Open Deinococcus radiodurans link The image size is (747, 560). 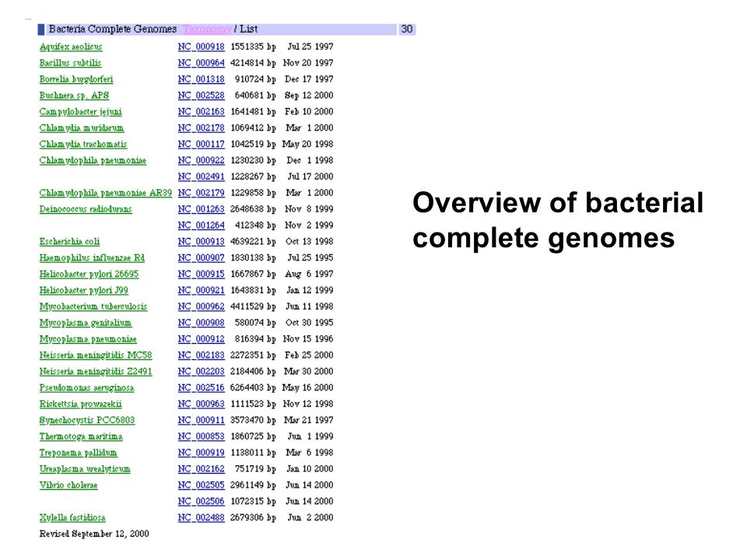pos(86,209)
